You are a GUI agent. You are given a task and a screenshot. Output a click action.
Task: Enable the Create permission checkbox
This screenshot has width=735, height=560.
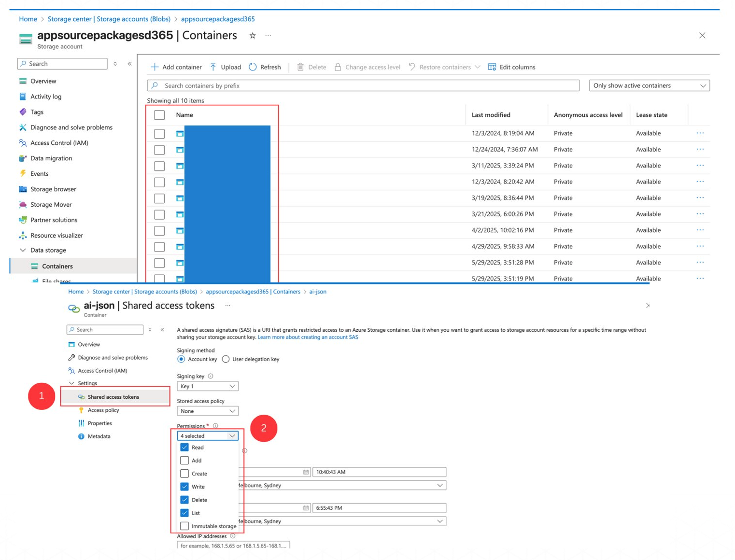[184, 474]
